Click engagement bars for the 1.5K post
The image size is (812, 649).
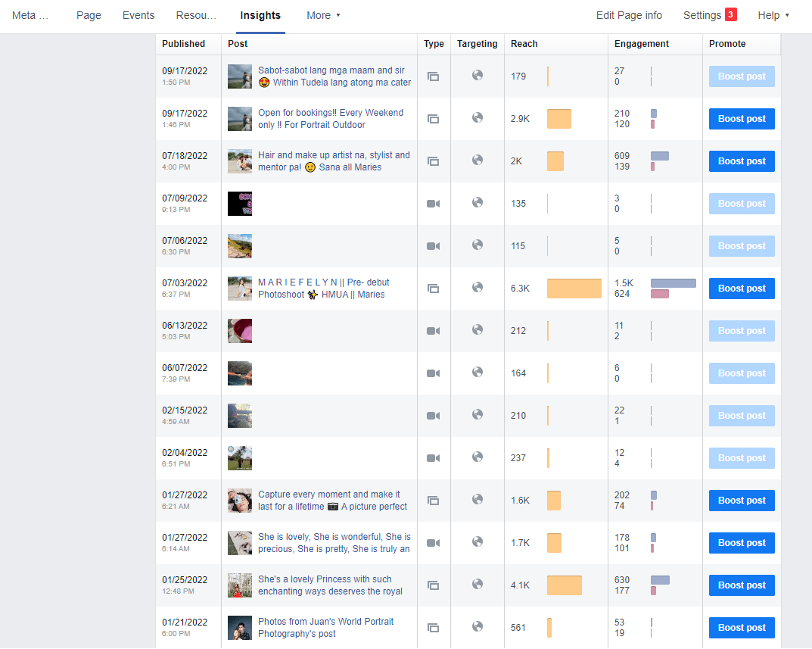[674, 289]
